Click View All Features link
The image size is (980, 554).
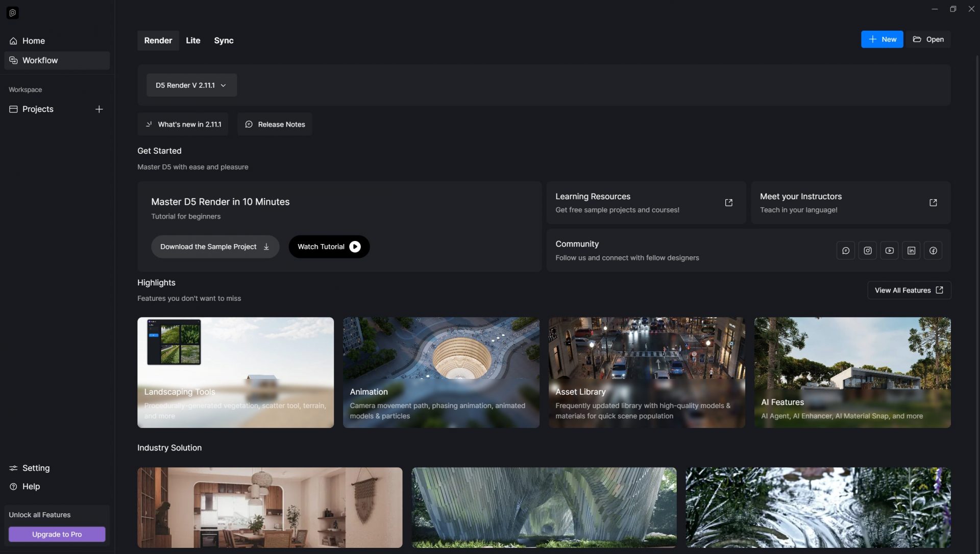909,290
